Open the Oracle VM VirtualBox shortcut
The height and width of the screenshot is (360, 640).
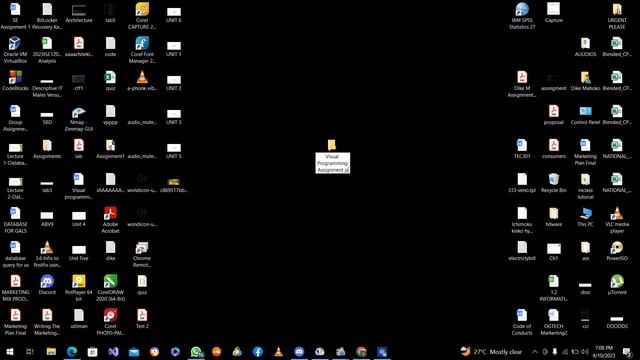(15, 50)
